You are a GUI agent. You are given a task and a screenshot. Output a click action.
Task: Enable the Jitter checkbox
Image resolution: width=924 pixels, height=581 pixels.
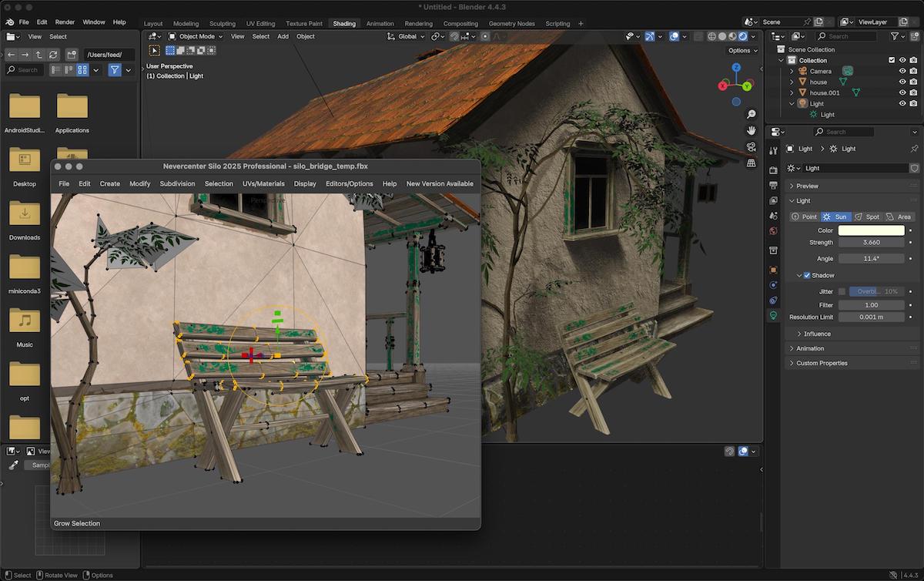point(842,291)
